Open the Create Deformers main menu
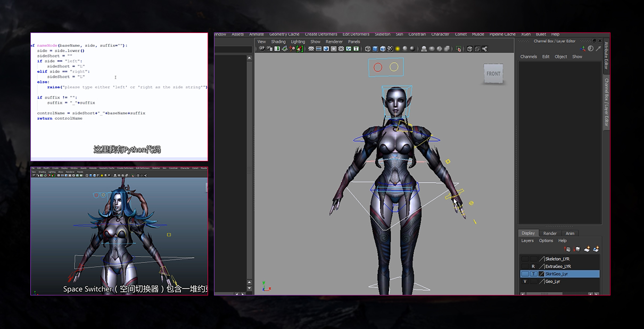 (321, 35)
